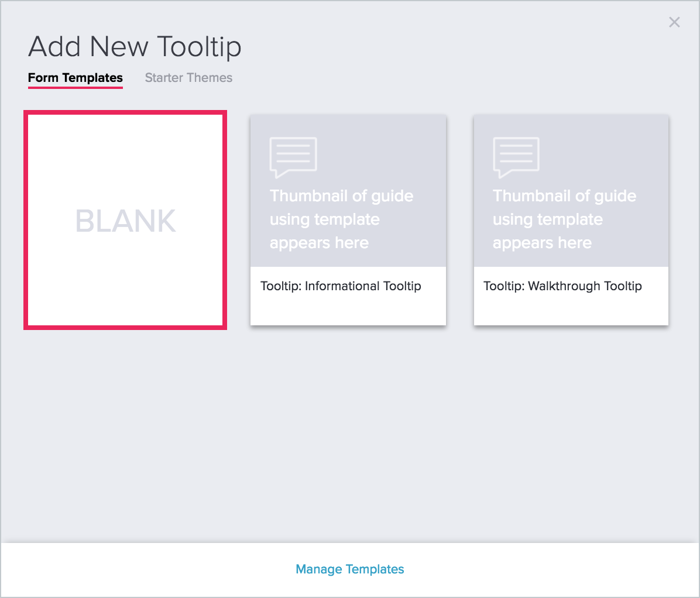
Task: Switch to the Starter Themes tab
Action: click(x=188, y=77)
